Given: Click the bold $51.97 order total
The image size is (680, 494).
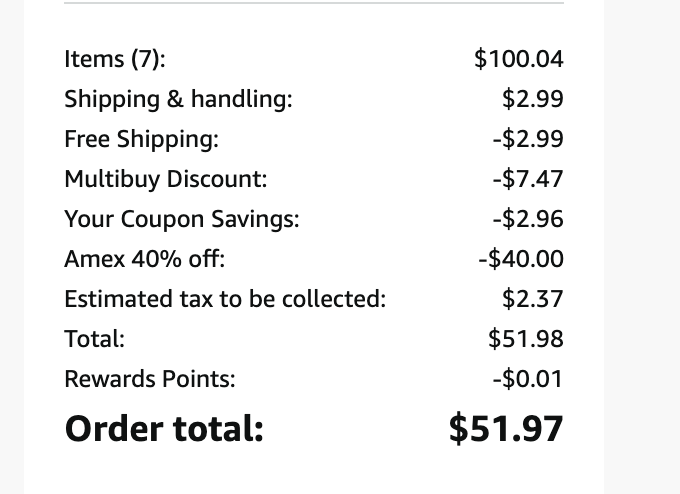Looking at the screenshot, I should click(x=506, y=428).
